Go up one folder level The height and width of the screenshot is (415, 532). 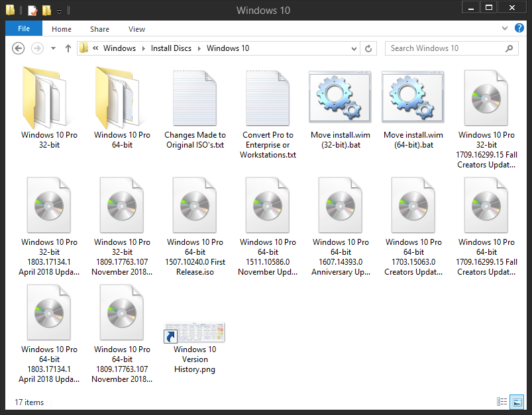pyautogui.click(x=68, y=48)
